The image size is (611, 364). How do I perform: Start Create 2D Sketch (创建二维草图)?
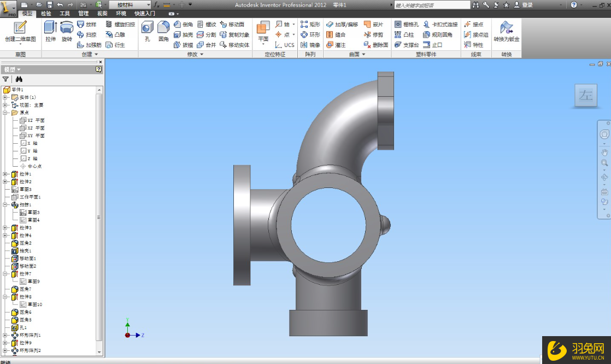click(20, 32)
